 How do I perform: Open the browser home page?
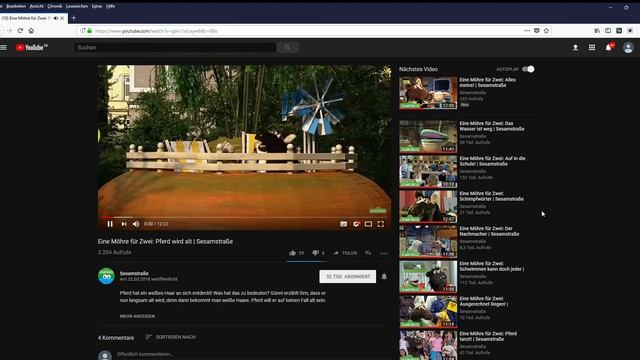click(x=31, y=31)
